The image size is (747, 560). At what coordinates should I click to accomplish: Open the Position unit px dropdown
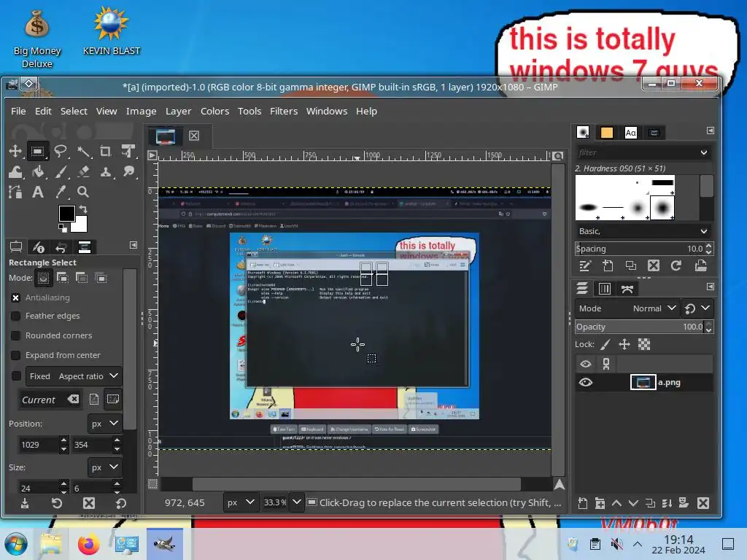[x=104, y=424]
